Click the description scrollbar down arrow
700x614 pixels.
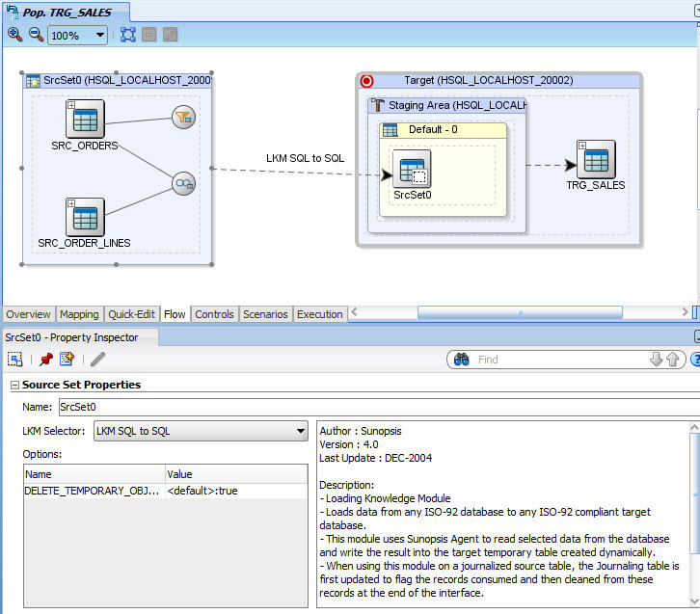[694, 601]
